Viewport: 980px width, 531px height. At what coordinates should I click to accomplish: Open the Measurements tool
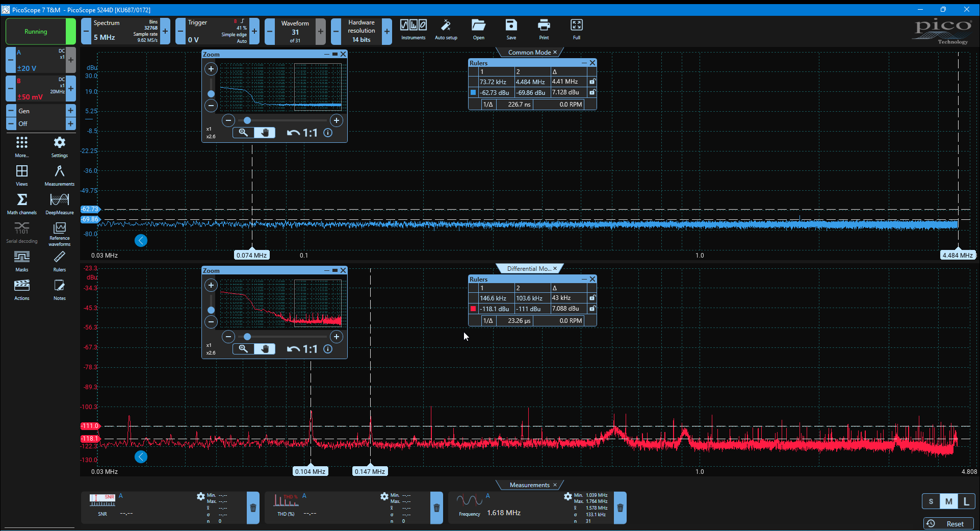point(60,175)
